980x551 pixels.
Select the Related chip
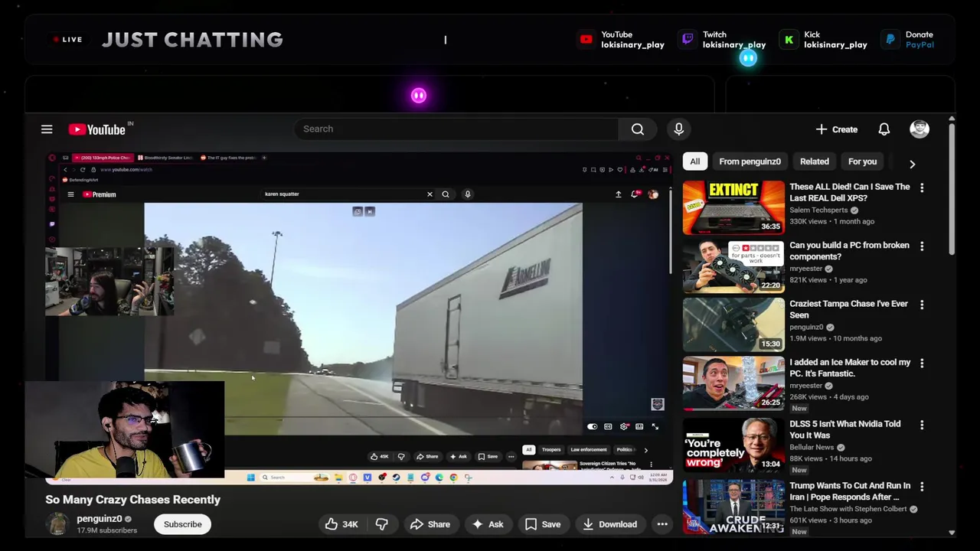point(815,161)
